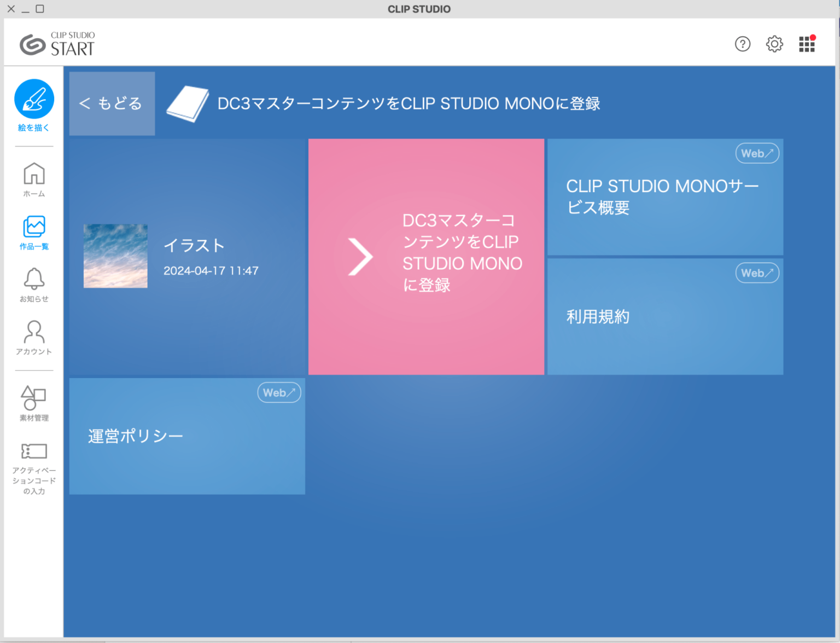Click the white chevron on the pink tile

click(x=360, y=256)
